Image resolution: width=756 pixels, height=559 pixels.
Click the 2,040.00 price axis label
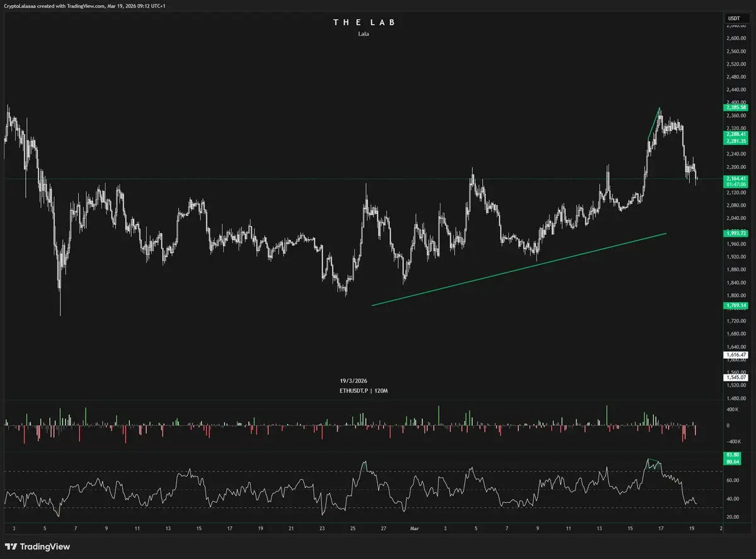(x=737, y=218)
